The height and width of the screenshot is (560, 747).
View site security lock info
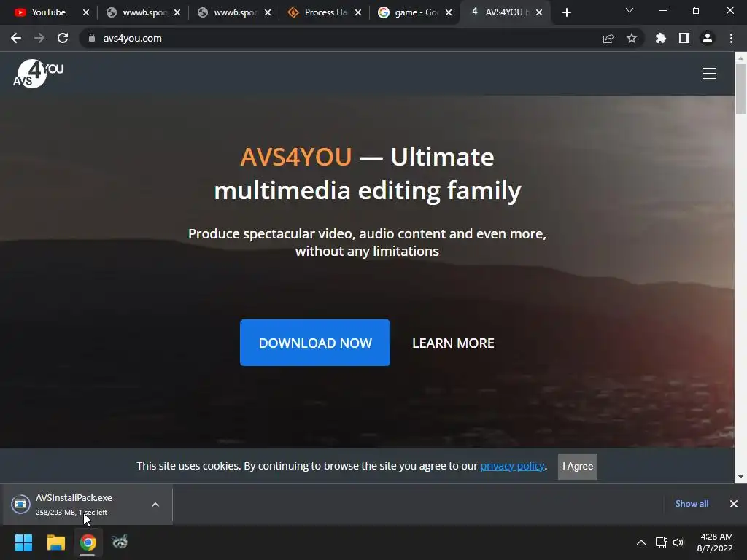click(x=91, y=38)
